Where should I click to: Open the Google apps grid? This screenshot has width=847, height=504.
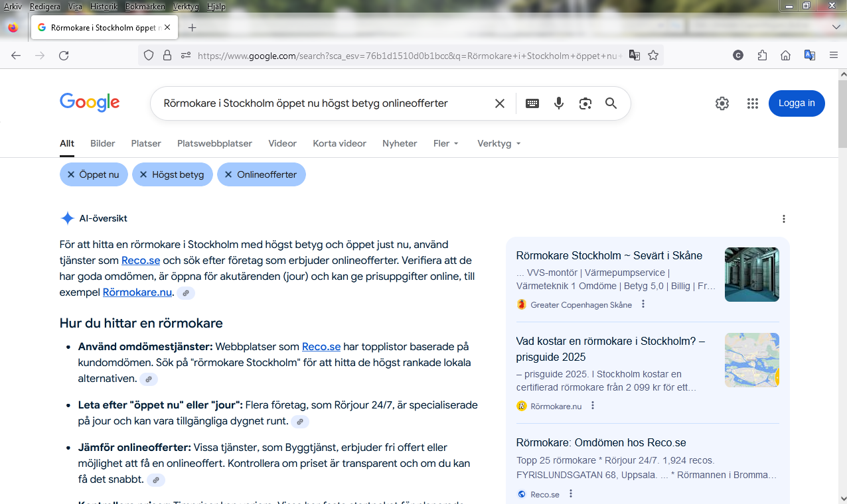pos(752,103)
